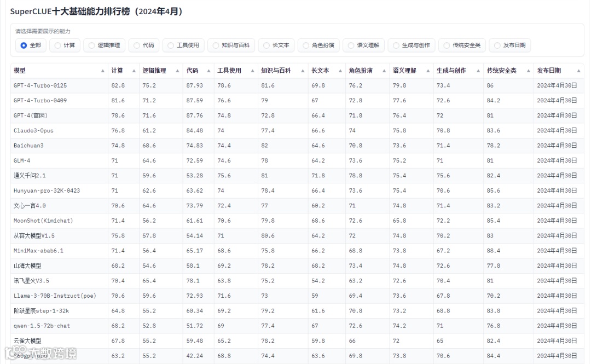Click the 文心一言4.0 model row name
The width and height of the screenshot is (591, 364).
(x=30, y=206)
